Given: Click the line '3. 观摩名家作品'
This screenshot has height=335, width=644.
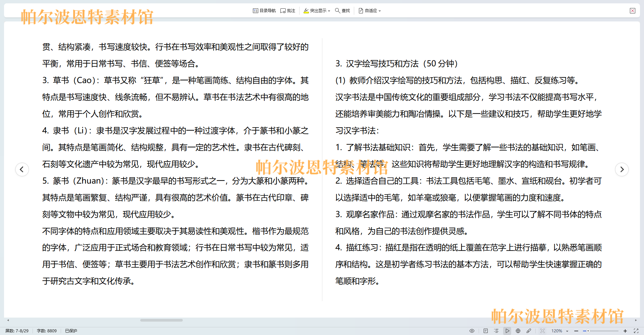Looking at the screenshot, I should coord(469,214).
